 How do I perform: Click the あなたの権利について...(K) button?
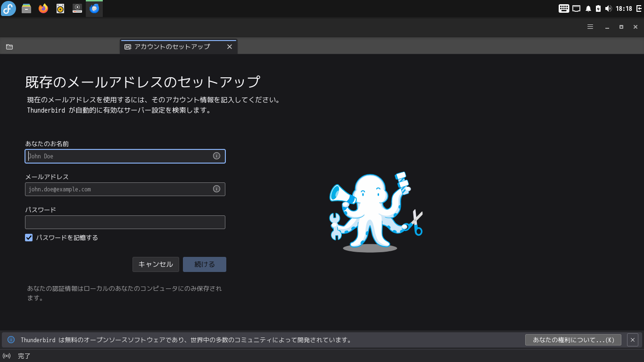(x=573, y=340)
